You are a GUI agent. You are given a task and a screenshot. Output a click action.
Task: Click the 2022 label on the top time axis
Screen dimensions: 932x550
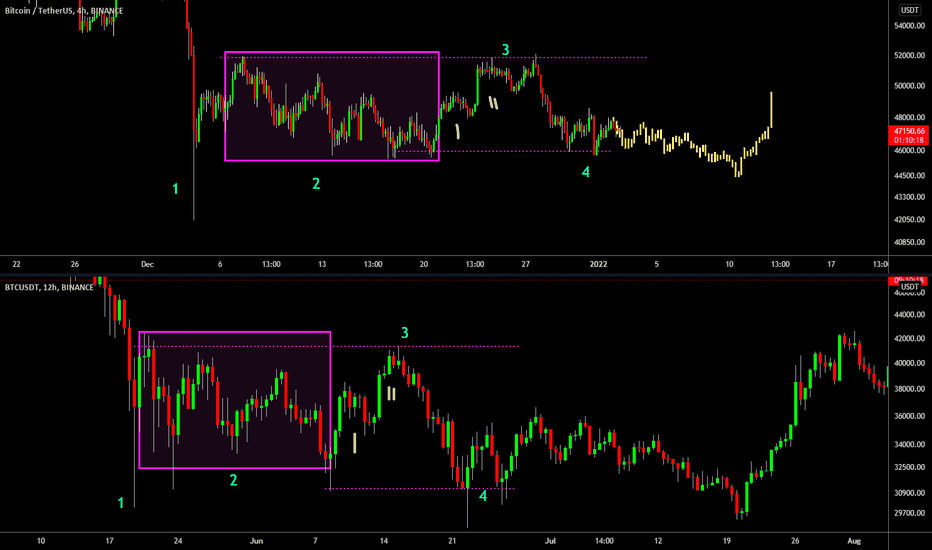(x=599, y=264)
